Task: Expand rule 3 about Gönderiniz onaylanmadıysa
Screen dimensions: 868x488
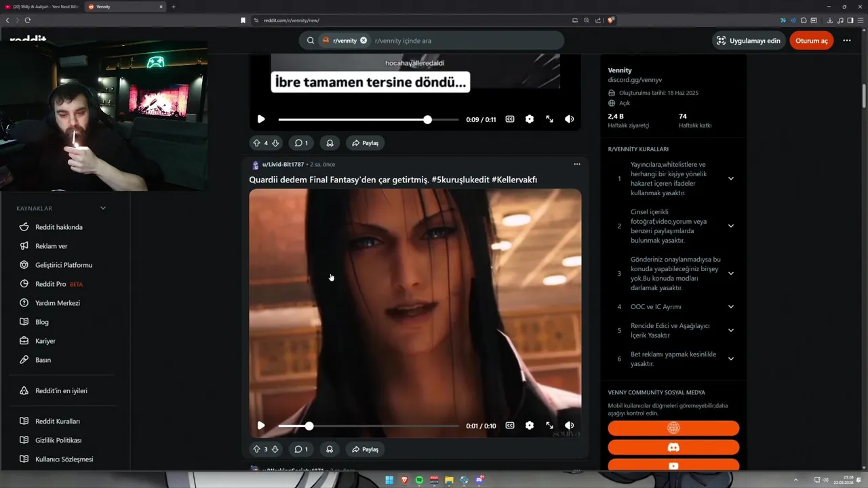Action: [x=730, y=273]
